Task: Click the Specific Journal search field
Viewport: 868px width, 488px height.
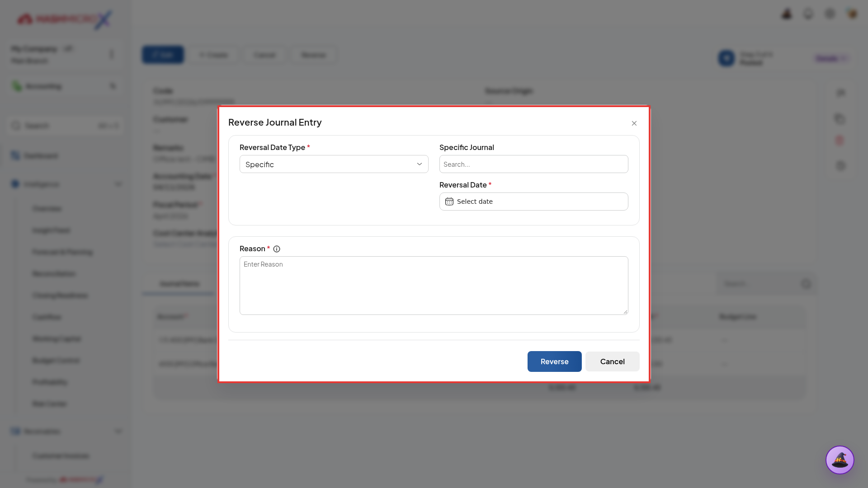Action: (x=533, y=164)
